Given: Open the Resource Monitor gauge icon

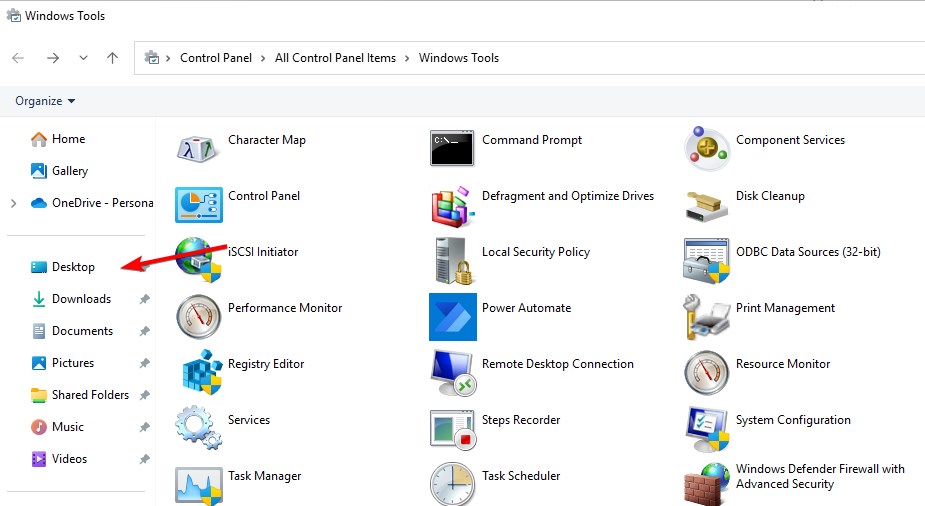Looking at the screenshot, I should point(707,373).
